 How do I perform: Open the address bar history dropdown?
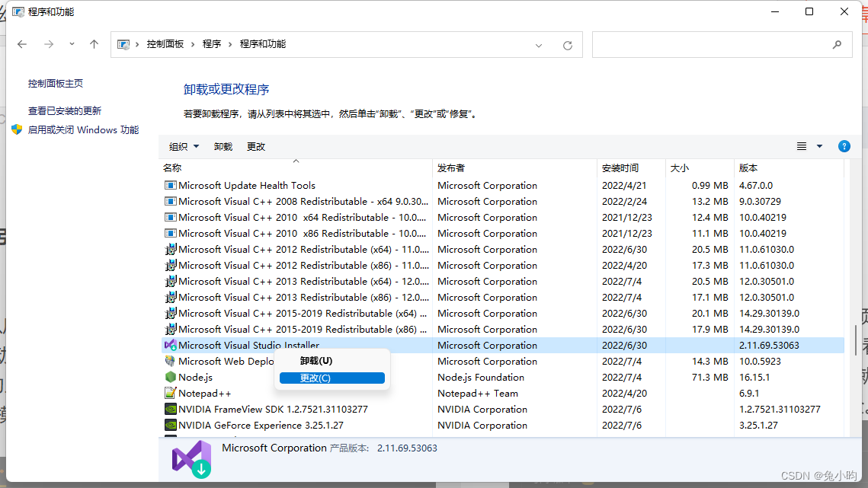point(539,46)
